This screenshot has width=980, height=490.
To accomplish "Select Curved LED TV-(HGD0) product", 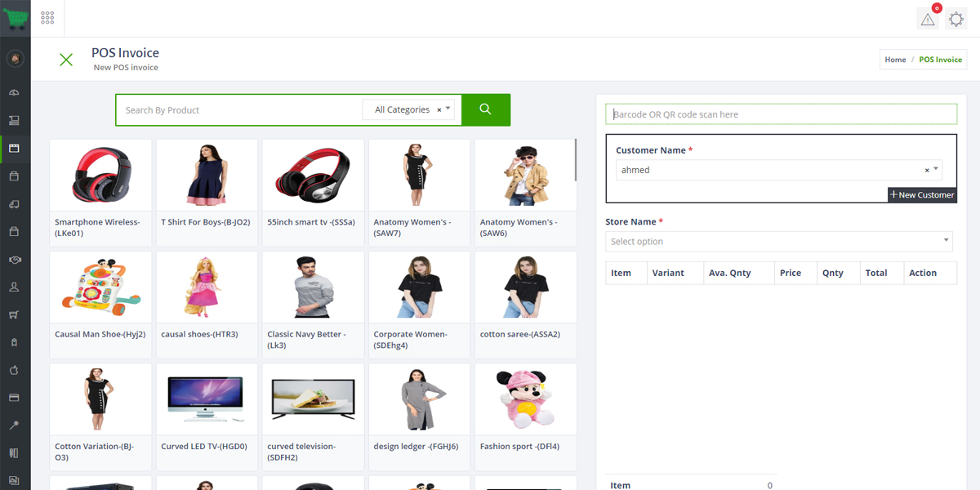I will pos(207,416).
